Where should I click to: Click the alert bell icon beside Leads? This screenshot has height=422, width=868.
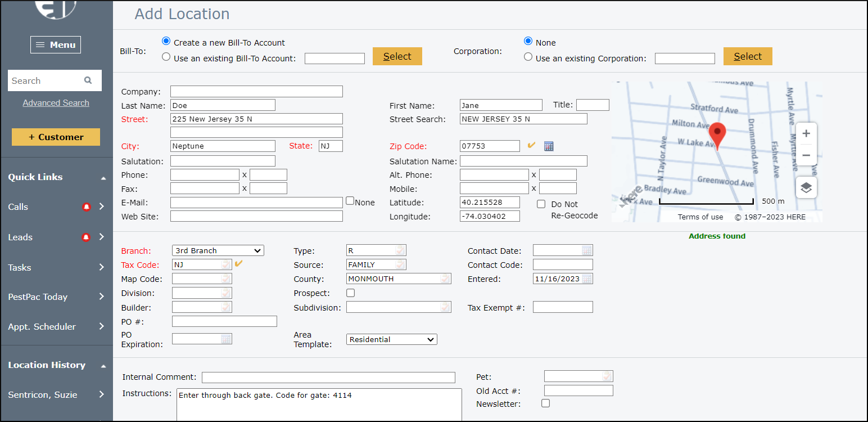click(87, 237)
